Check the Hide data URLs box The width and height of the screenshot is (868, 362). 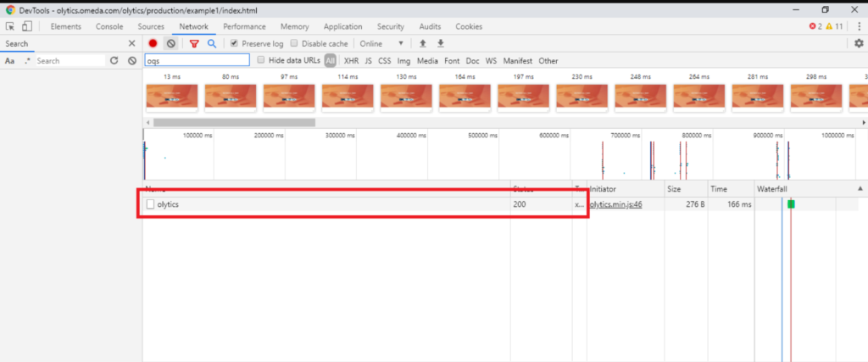(261, 60)
